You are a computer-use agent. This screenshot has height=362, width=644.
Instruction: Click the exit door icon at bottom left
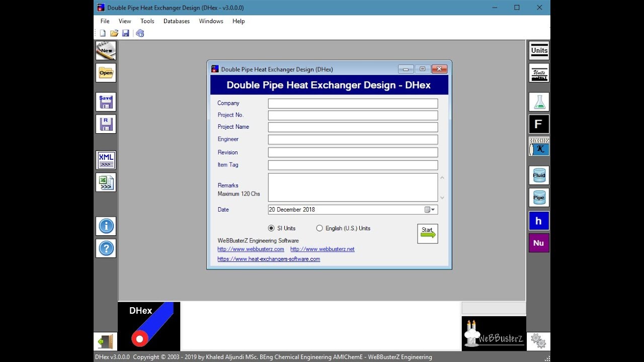click(106, 342)
